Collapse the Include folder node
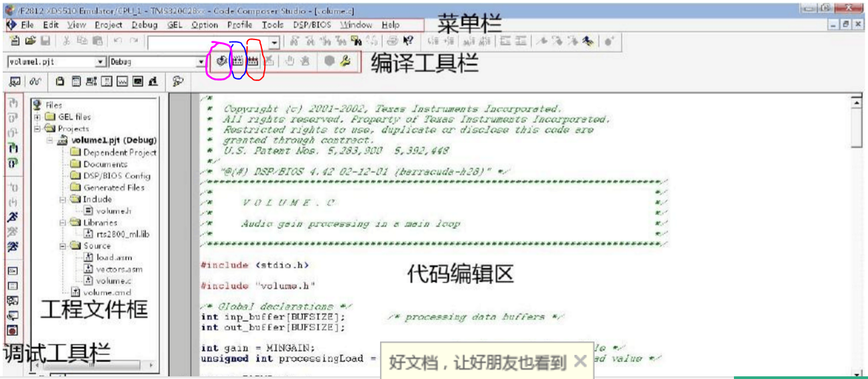Screen dimensions: 868x379 tap(61, 199)
